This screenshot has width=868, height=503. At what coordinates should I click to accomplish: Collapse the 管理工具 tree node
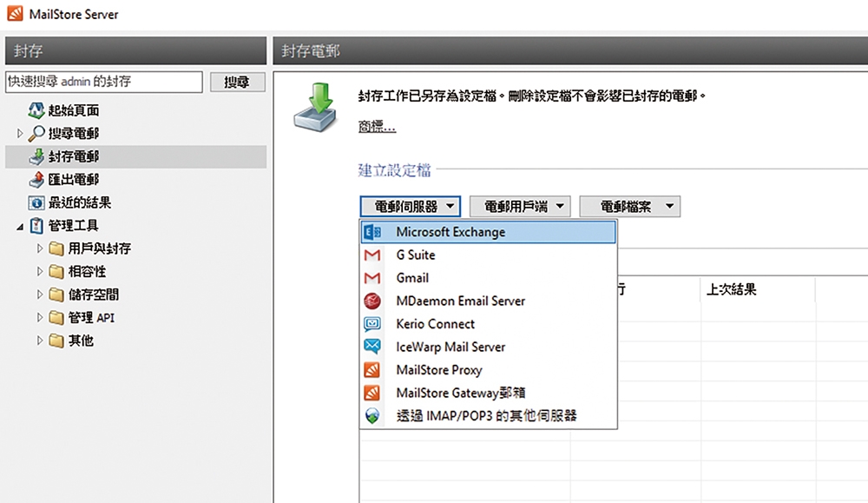[x=20, y=226]
